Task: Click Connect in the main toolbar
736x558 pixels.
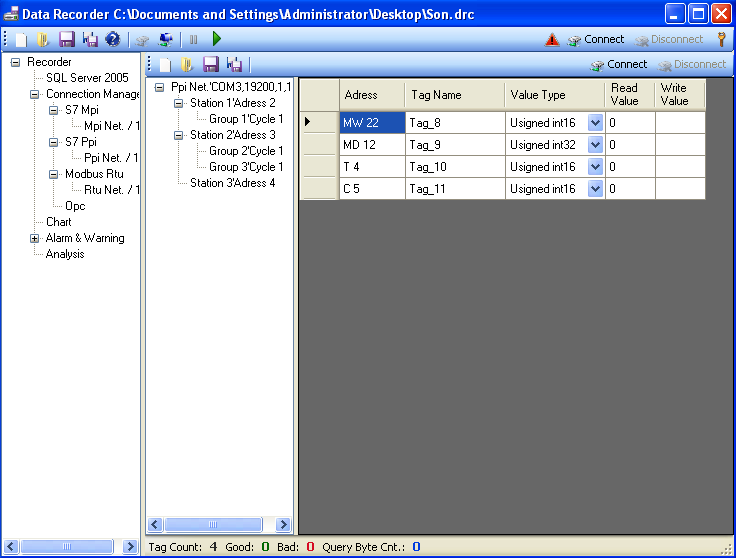Action: (596, 39)
